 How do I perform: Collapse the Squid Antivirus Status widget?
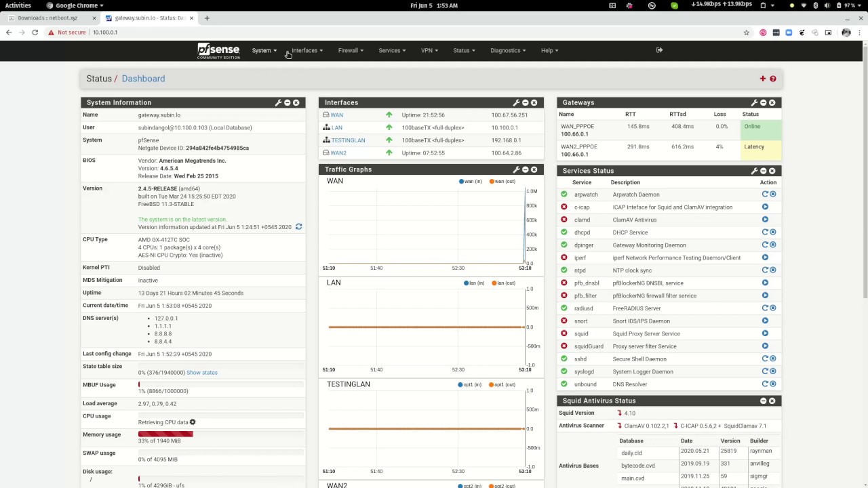[x=763, y=401]
